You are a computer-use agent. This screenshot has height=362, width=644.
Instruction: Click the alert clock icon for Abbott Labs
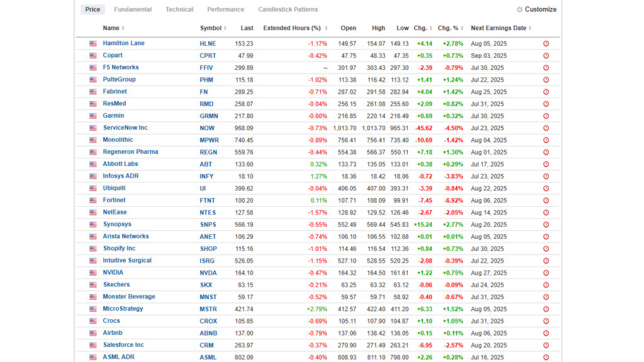[x=546, y=164]
